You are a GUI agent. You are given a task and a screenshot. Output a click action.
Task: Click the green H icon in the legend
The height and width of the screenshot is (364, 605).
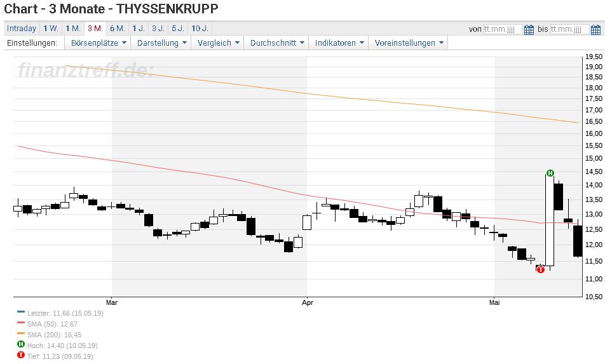tap(21, 344)
